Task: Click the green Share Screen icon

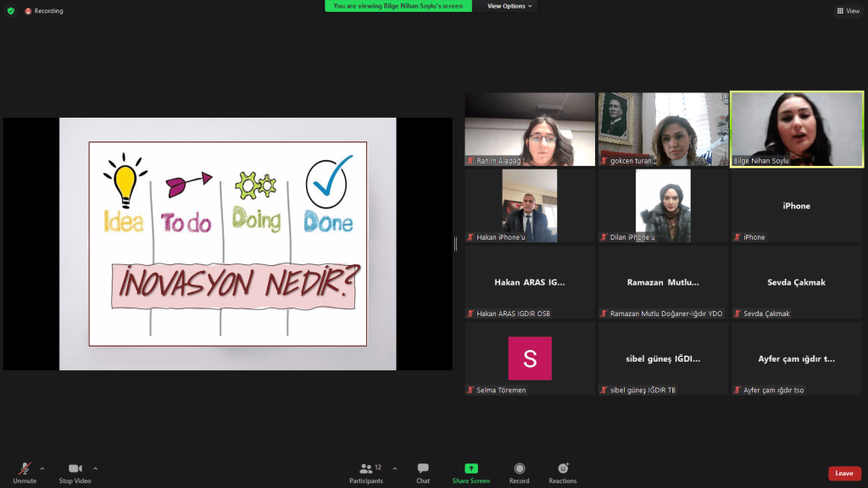Action: coord(470,469)
